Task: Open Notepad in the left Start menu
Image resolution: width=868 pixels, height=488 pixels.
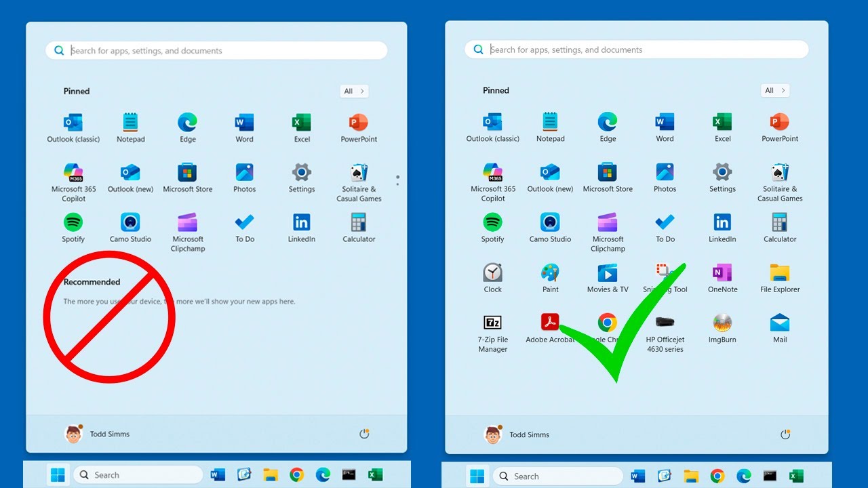Action: point(130,128)
